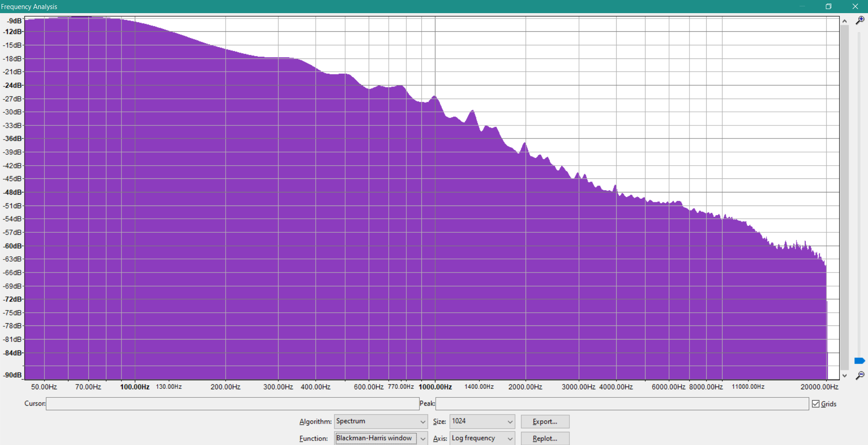Close the Frequency Analysis window
This screenshot has width=868, height=445.
tap(855, 6)
